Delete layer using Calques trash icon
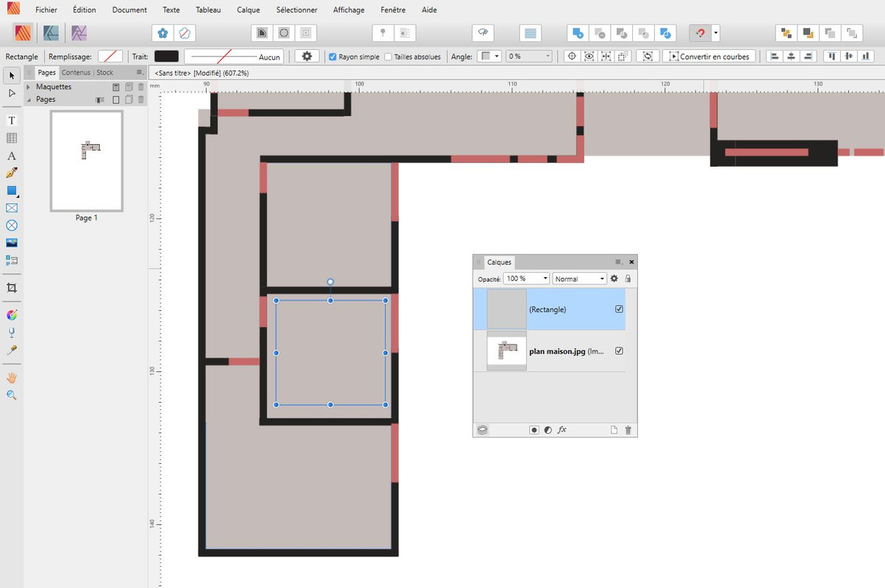Screen dimensions: 885x588 pyautogui.click(x=628, y=430)
